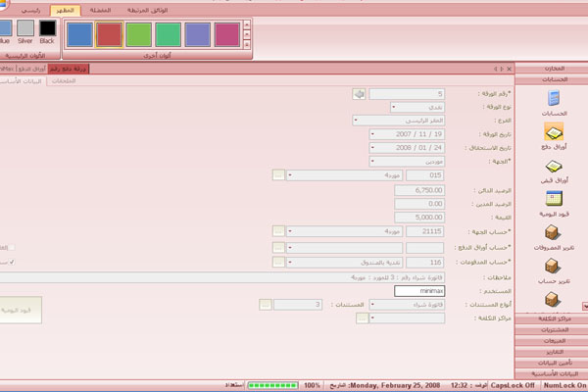Click the قيود اليومية button in form
The height and width of the screenshot is (392, 588).
(20, 310)
